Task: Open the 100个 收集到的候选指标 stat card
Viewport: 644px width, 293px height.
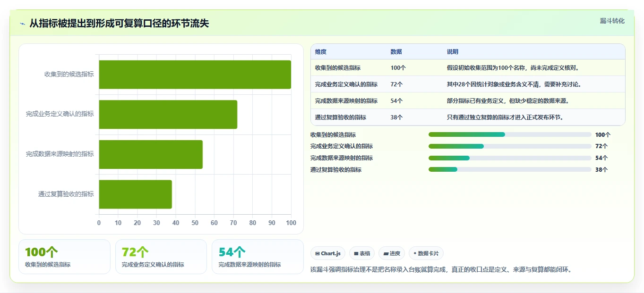Action: tap(64, 257)
